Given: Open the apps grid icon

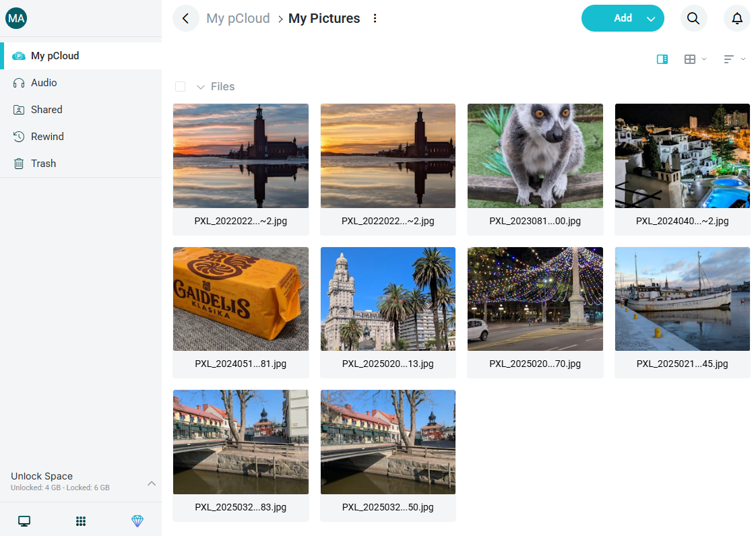Looking at the screenshot, I should click(81, 521).
